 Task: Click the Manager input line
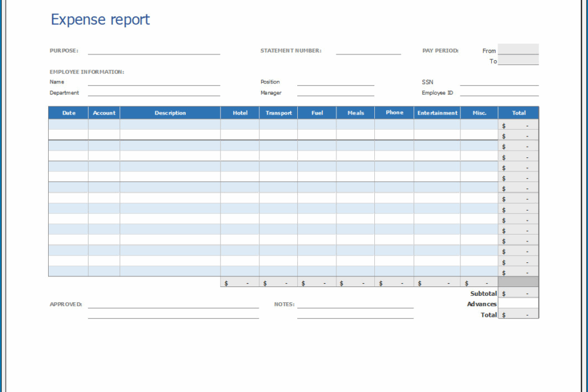tap(336, 93)
